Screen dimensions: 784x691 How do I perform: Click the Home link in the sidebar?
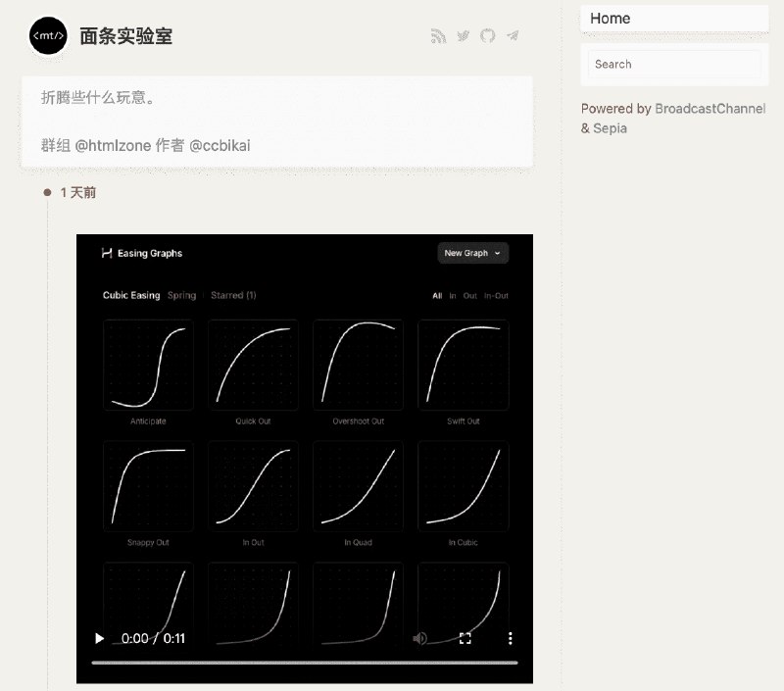coord(611,18)
